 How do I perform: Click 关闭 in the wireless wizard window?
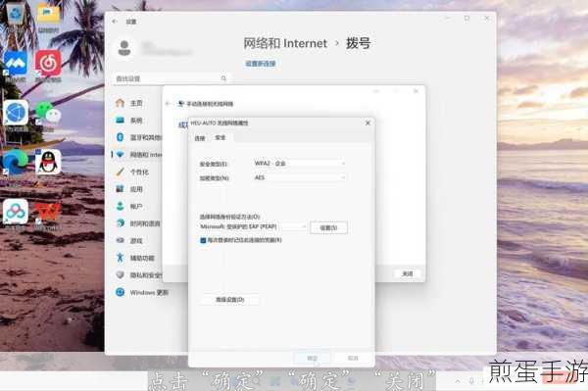(x=408, y=273)
